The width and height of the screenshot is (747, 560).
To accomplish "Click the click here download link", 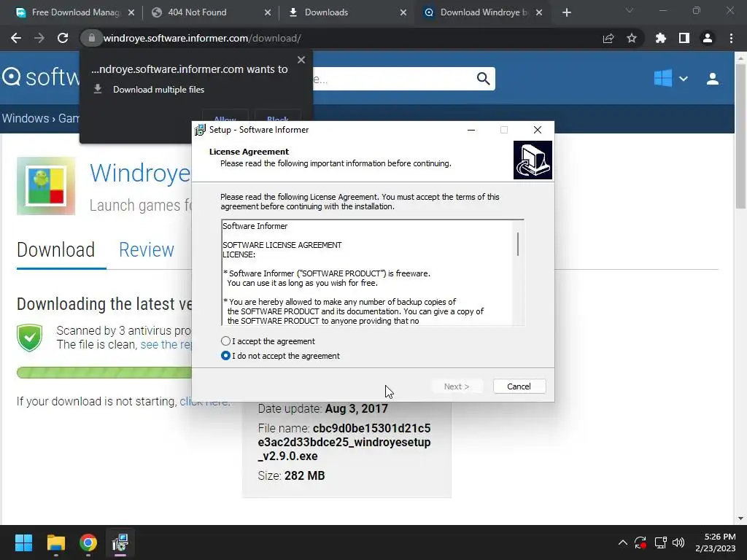I will click(204, 402).
